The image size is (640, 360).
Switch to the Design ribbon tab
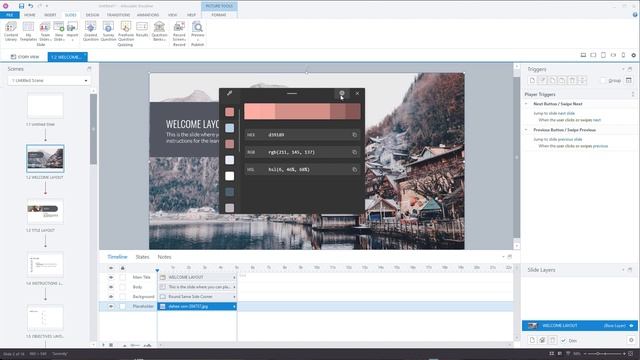92,15
